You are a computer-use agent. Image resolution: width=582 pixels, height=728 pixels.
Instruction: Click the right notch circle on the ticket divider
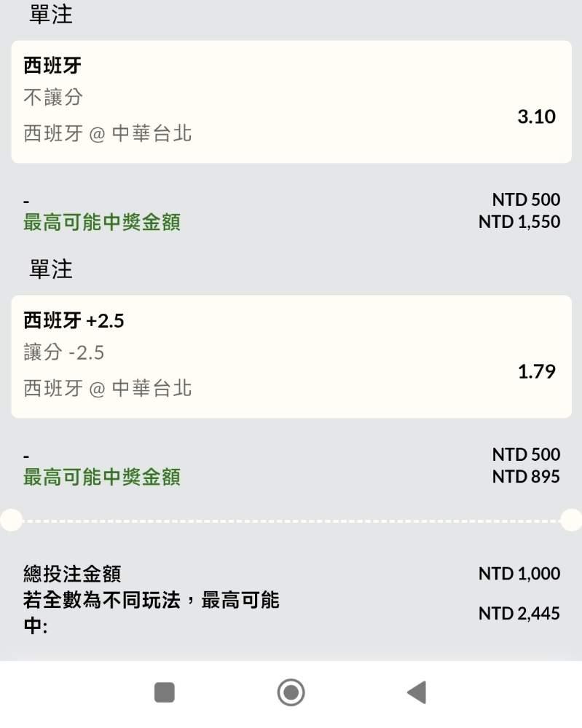point(571,520)
